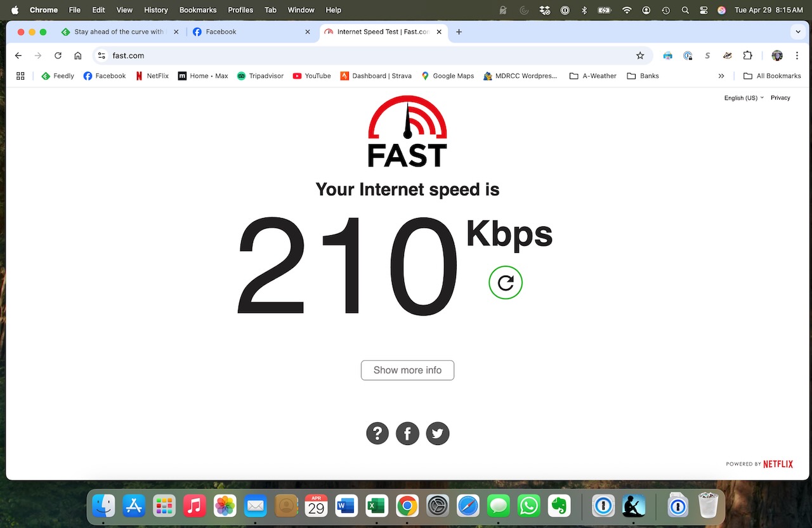This screenshot has height=528, width=812.
Task: Open the help question mark icon
Action: point(377,434)
